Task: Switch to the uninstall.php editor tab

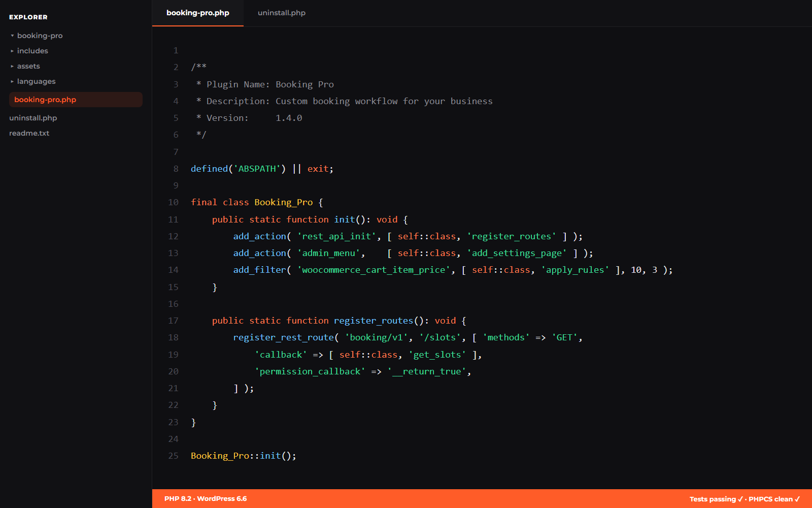Action: point(282,13)
